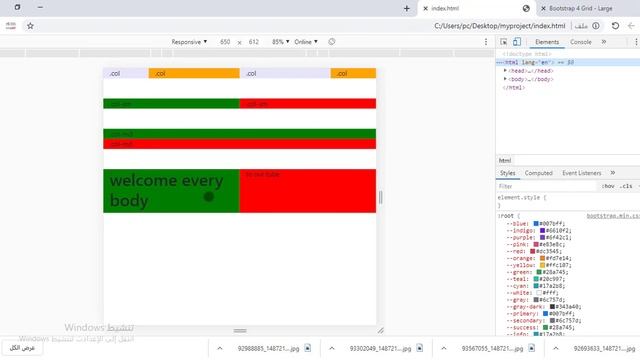The image size is (640, 360).
Task: Expand the body node in DOM tree
Action: [x=505, y=79]
